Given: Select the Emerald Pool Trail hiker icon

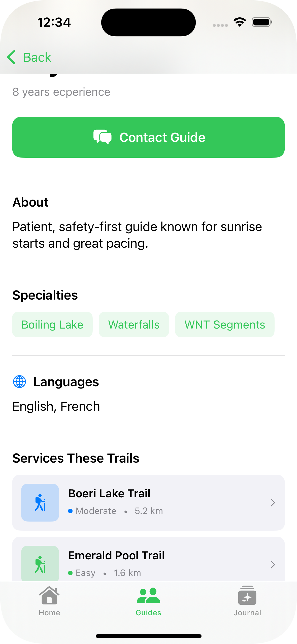Looking at the screenshot, I should tap(40, 564).
